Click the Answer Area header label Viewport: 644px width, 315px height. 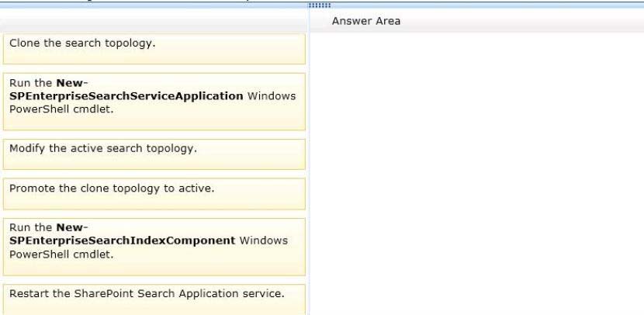click(365, 21)
